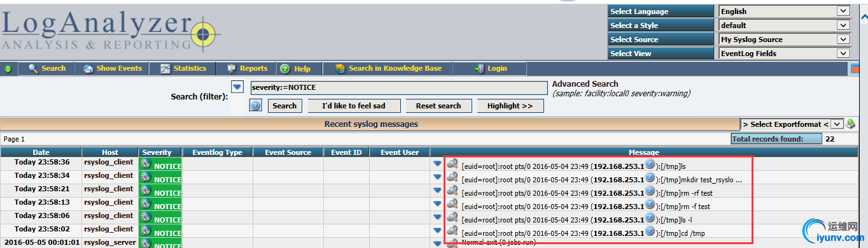Click the Reset search button

pyautogui.click(x=438, y=106)
